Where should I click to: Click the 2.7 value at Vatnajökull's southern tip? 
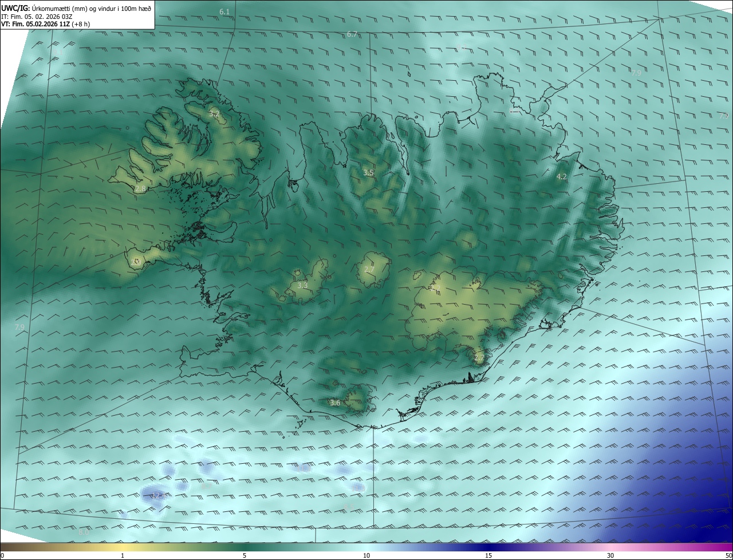pos(479,358)
